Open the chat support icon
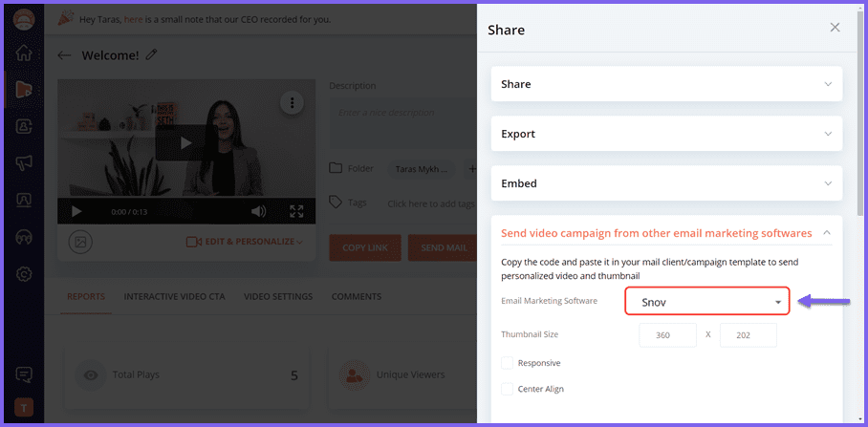868x427 pixels. [24, 374]
